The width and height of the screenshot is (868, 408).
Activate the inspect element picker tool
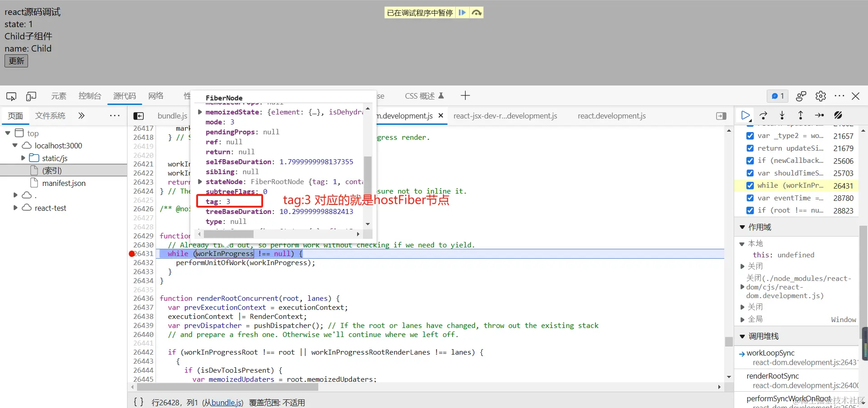pyautogui.click(x=11, y=96)
